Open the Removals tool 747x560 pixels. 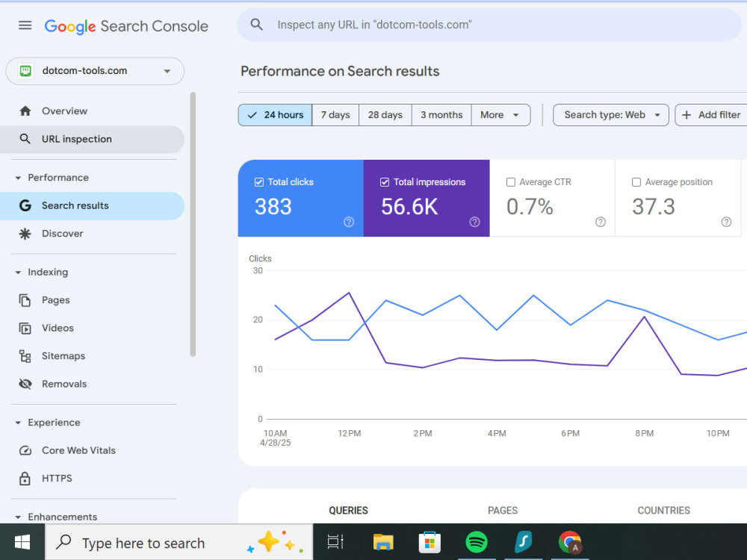pyautogui.click(x=93, y=384)
